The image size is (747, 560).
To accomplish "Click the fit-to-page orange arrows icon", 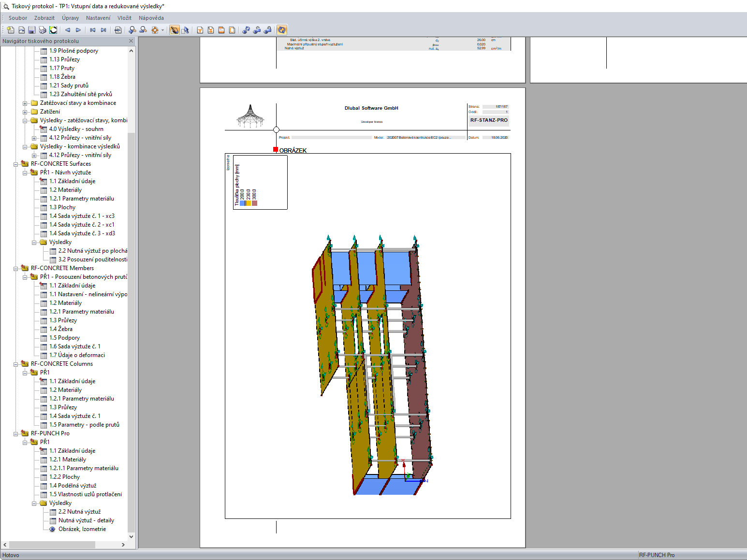I will point(155,30).
